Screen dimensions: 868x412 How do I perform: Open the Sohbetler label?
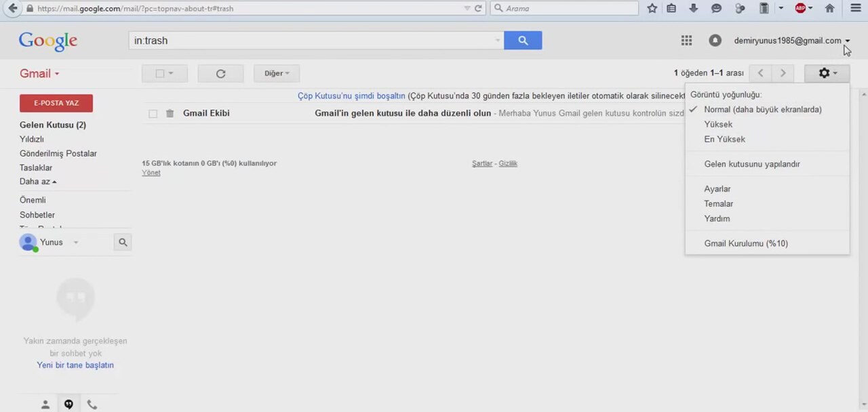coord(37,215)
